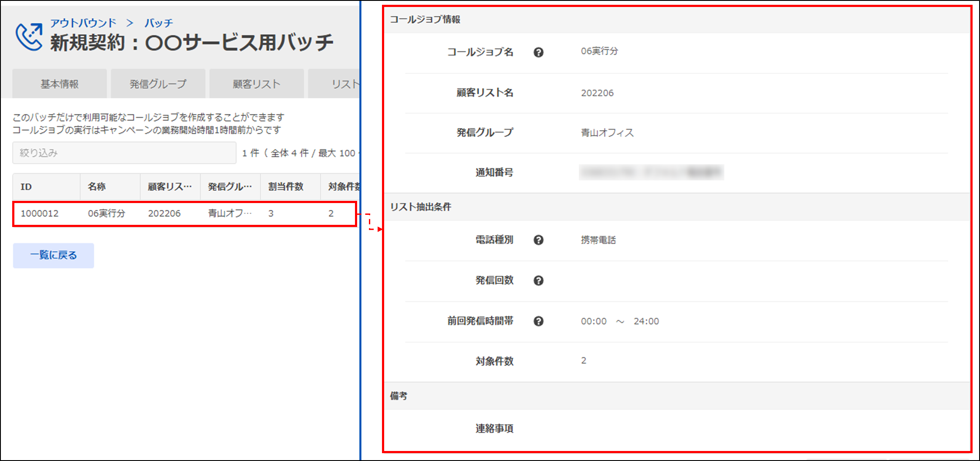The width and height of the screenshot is (980, 461).
Task: Open the 基本情報 tab
Action: point(60,84)
